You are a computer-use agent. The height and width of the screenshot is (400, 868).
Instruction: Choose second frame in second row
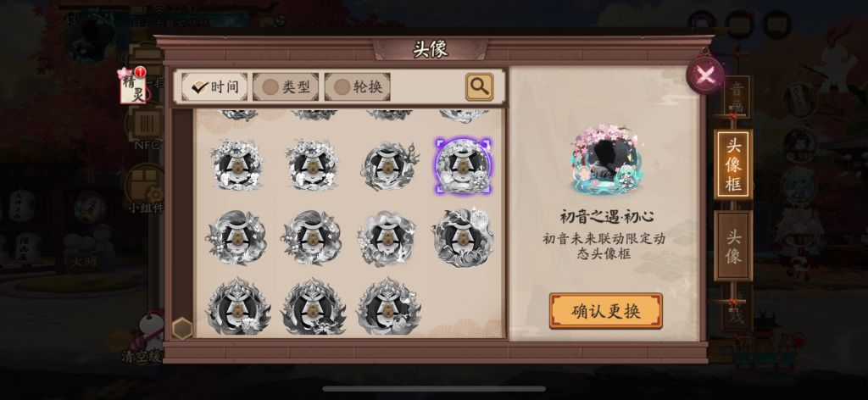tap(312, 165)
